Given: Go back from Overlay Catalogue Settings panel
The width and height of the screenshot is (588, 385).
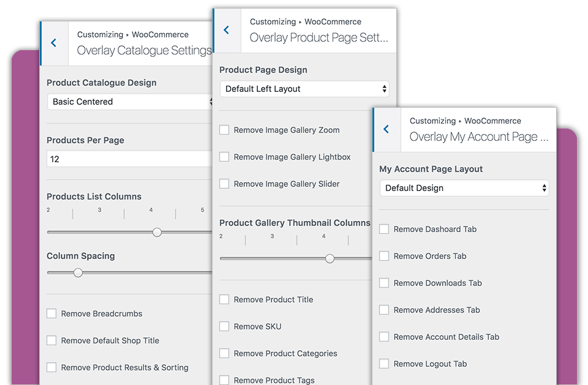Looking at the screenshot, I should click(54, 43).
